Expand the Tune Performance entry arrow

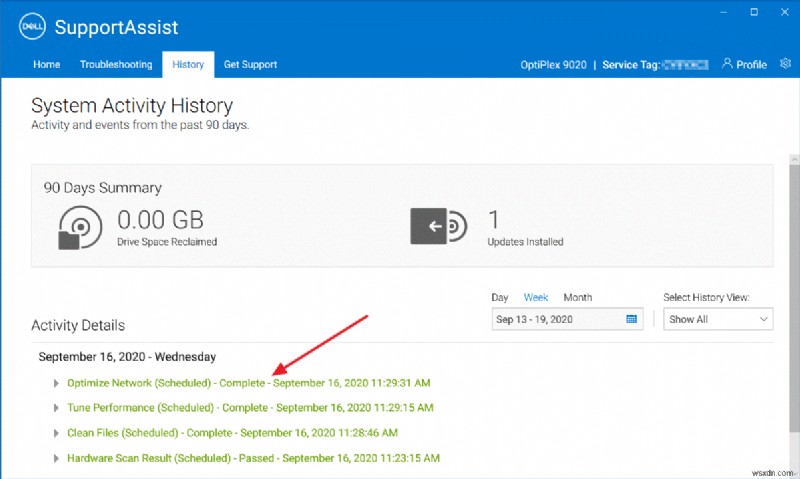coord(56,408)
